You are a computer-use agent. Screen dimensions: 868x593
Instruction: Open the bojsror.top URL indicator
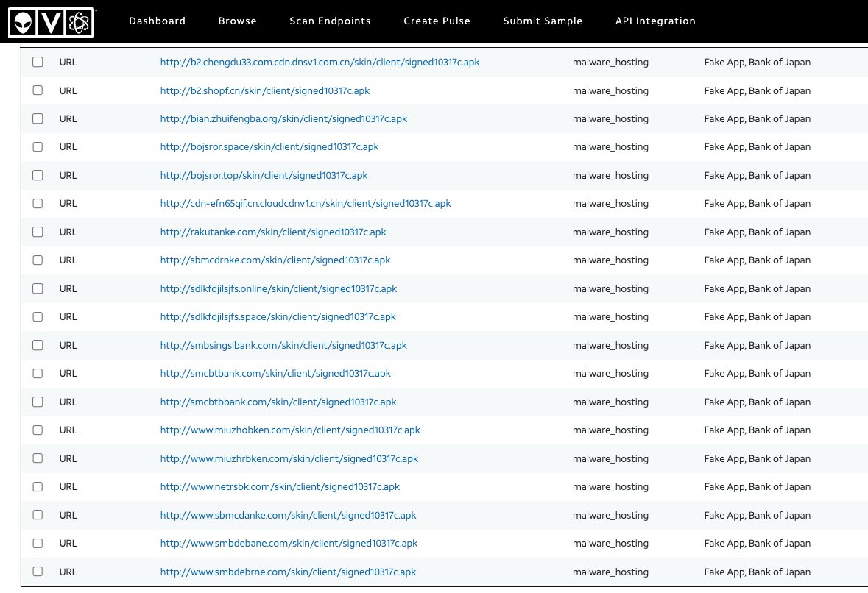[x=264, y=176]
